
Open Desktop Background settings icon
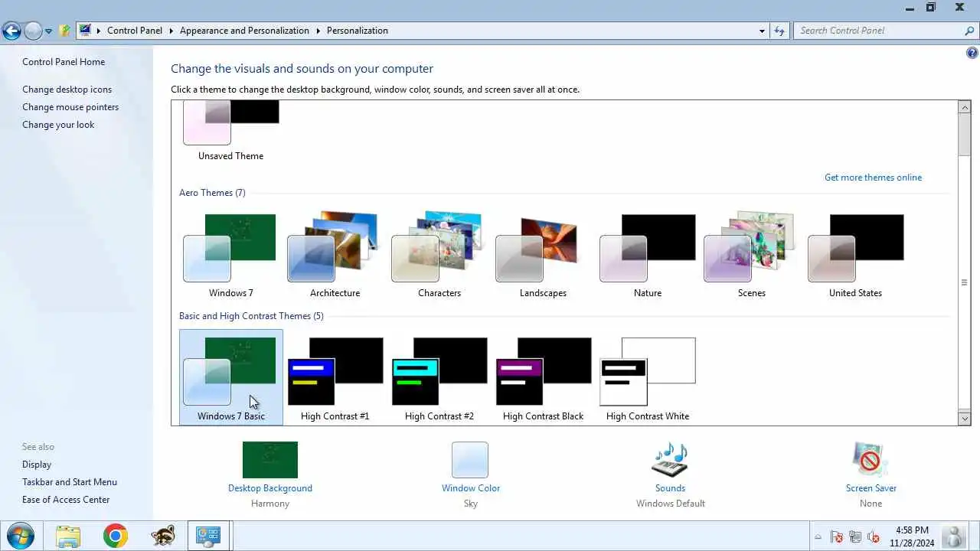click(270, 460)
